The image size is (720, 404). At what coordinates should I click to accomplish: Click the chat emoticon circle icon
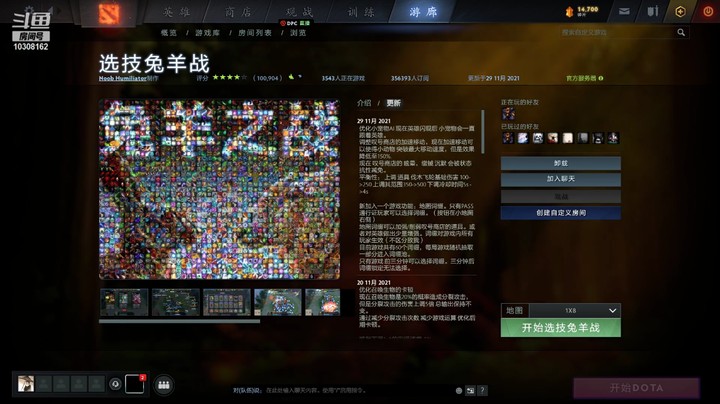tap(459, 391)
